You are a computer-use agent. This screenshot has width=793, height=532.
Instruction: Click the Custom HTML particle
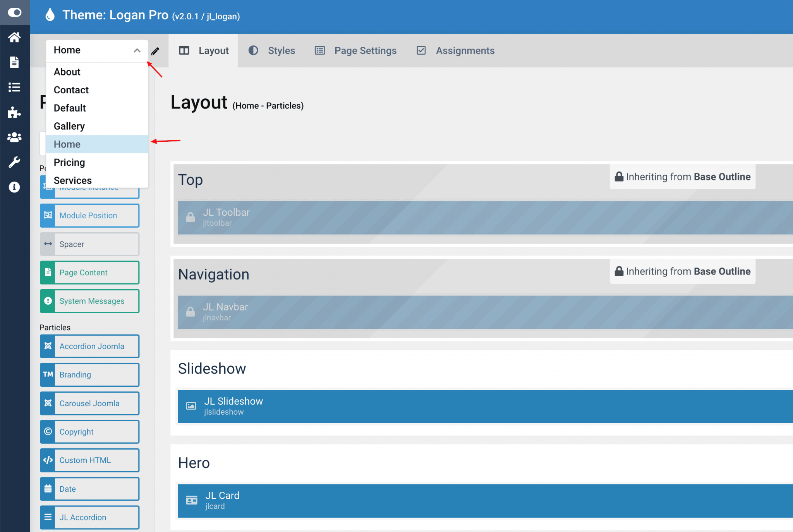[x=89, y=460]
